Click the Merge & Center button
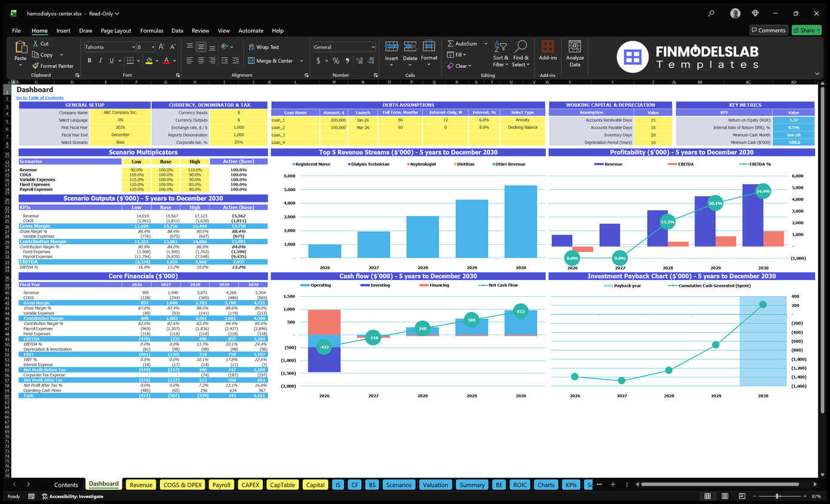The width and height of the screenshot is (830, 504). (271, 60)
